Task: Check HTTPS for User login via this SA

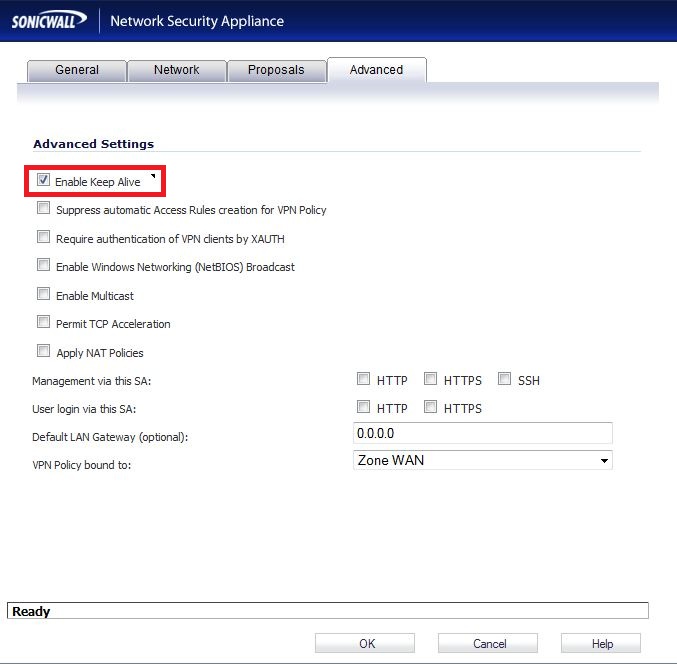Action: tap(430, 408)
